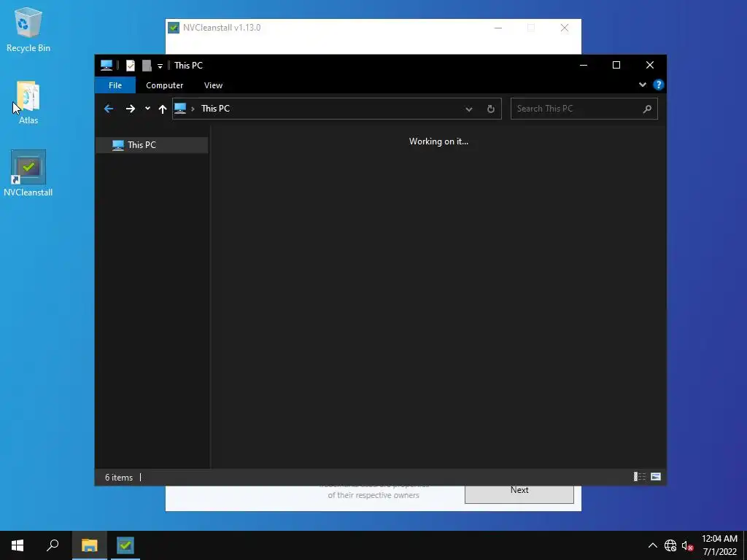Click NVCleanstall taskbar button
The image size is (747, 560).
(x=125, y=545)
